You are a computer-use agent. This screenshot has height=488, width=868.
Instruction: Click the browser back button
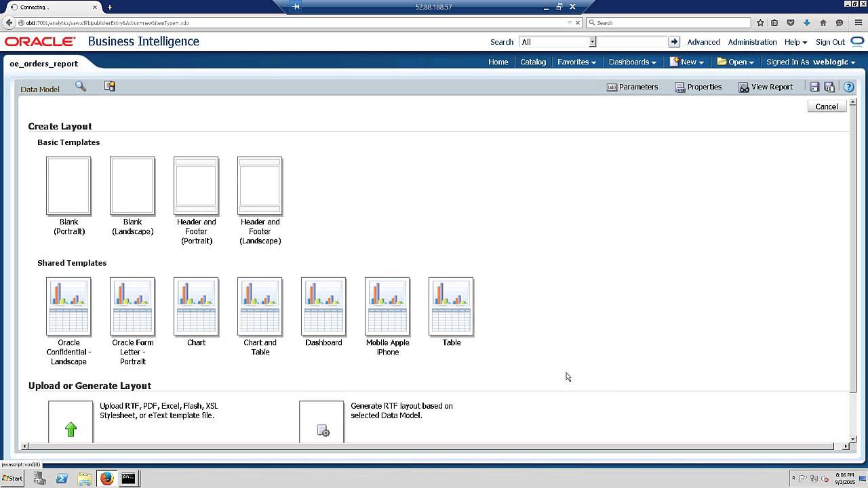[9, 22]
